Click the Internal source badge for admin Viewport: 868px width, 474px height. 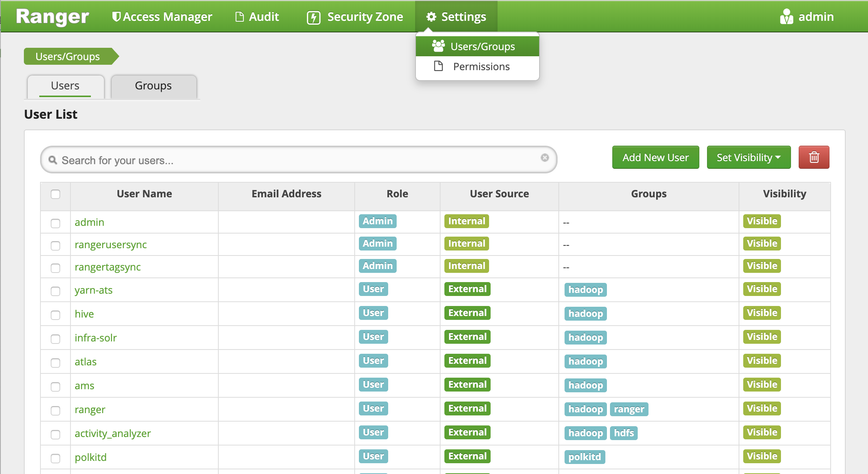coord(467,221)
